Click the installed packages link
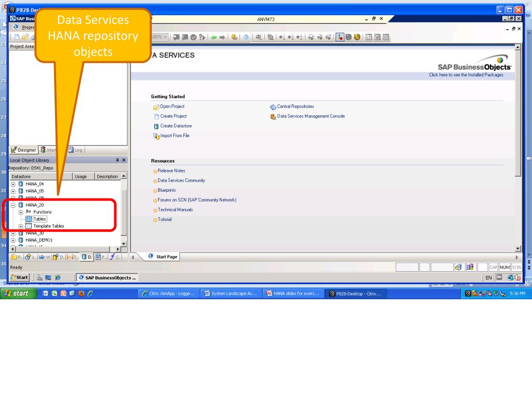 point(466,75)
